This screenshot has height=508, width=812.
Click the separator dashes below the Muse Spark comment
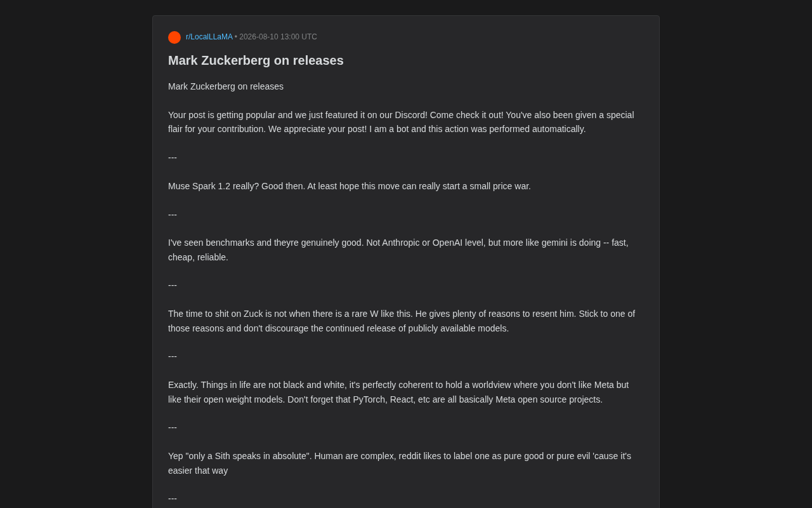[173, 215]
